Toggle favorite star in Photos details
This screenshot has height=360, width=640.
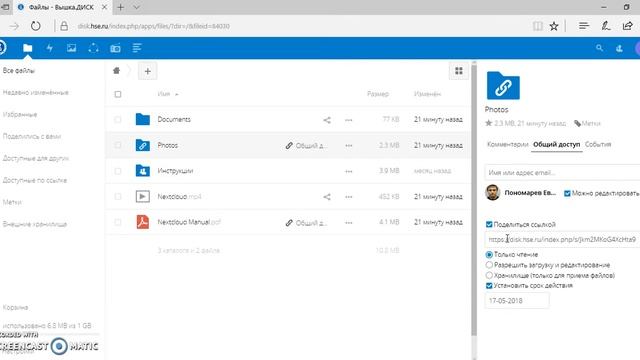489,123
